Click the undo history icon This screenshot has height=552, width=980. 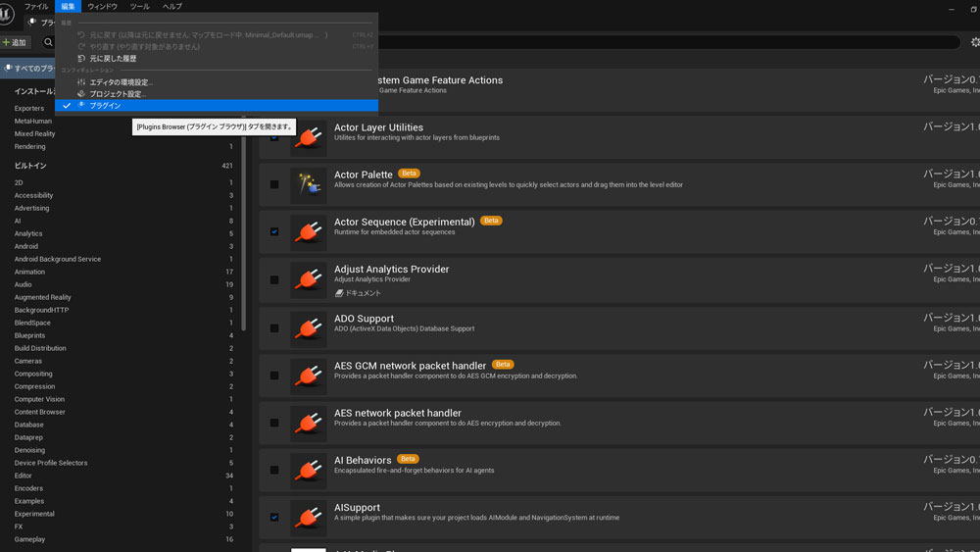[x=81, y=58]
